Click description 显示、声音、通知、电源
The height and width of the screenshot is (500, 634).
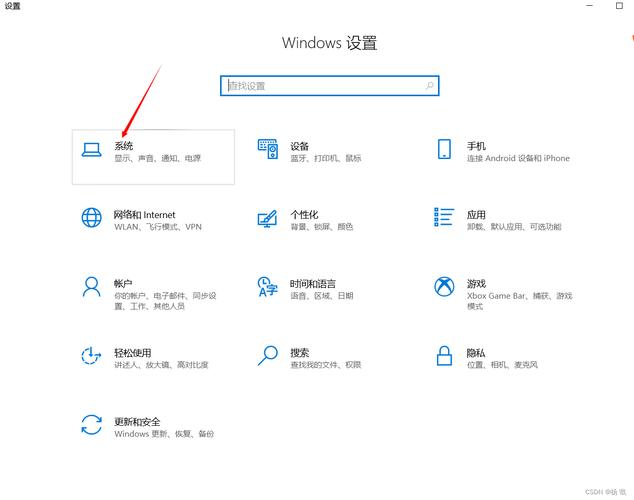[158, 158]
